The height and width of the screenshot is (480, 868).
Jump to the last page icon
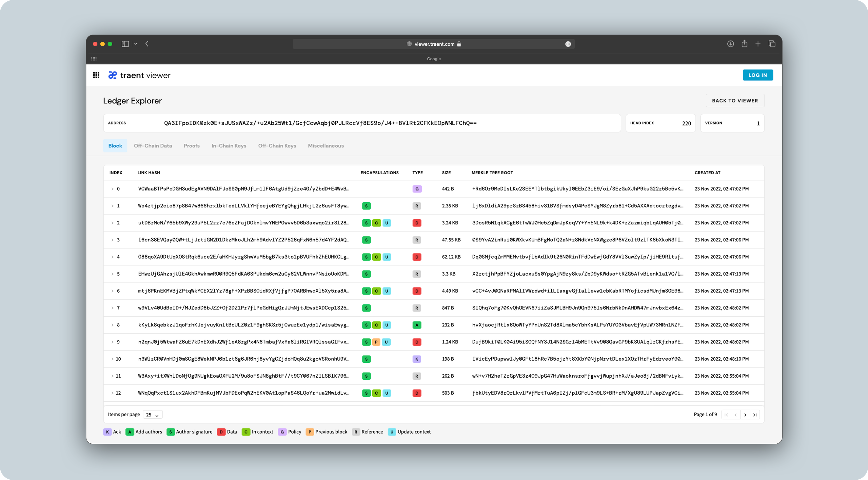755,415
